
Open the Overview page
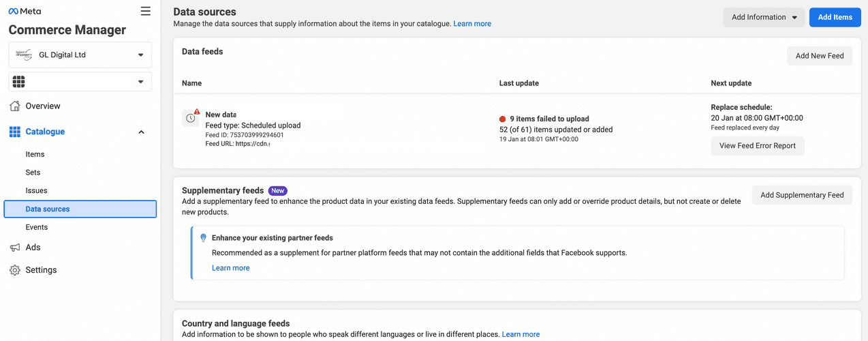pyautogui.click(x=43, y=106)
